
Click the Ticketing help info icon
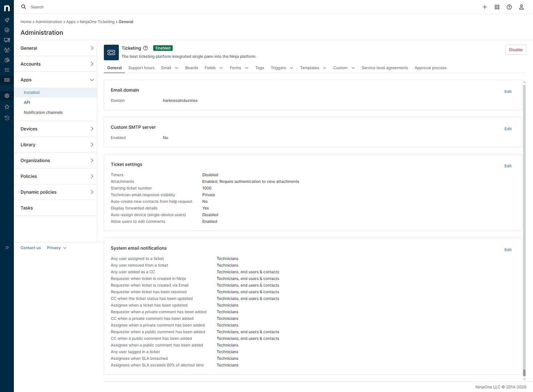pos(146,48)
